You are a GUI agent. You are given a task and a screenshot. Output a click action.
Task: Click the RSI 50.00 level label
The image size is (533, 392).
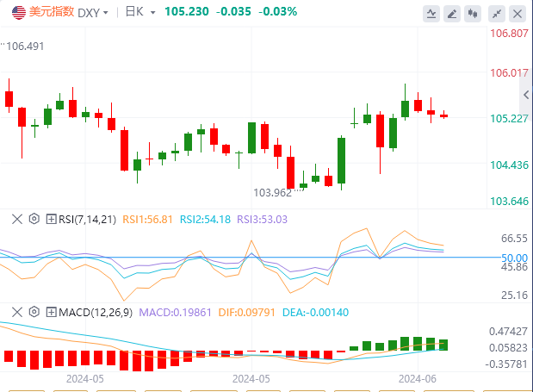515,258
